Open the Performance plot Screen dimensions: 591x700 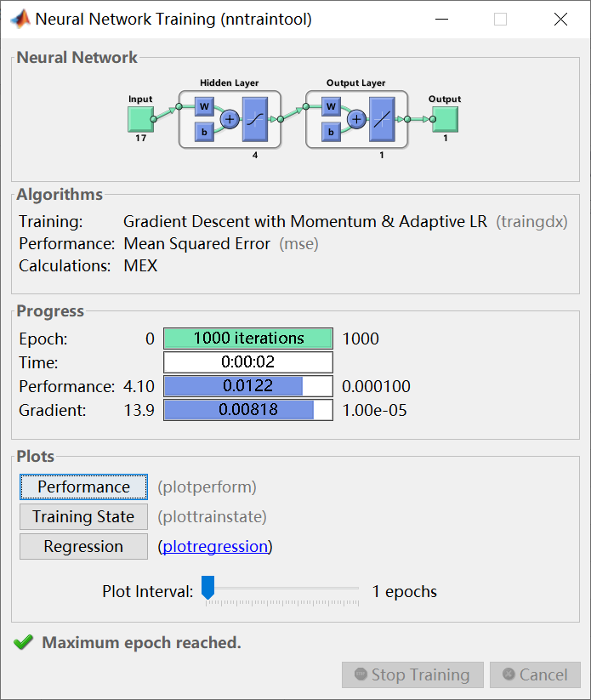point(82,487)
